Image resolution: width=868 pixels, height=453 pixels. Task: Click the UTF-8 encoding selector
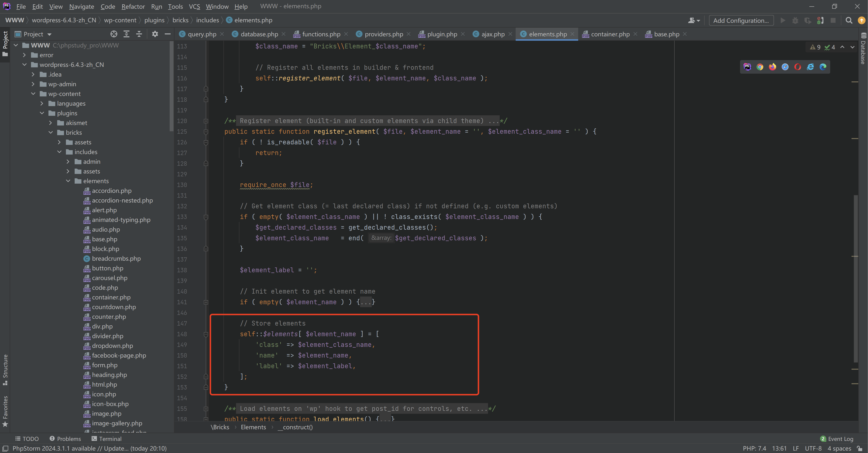click(x=813, y=448)
